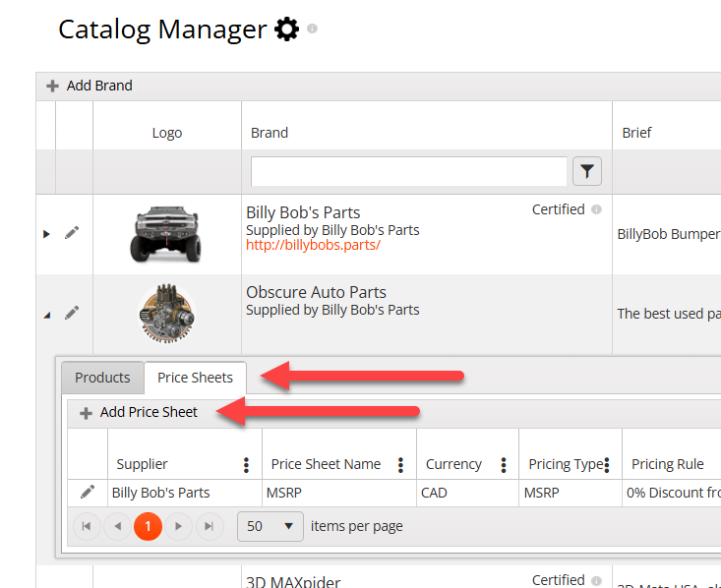Click the Brand filter text field
Image resolution: width=721 pixels, height=588 pixels.
409,171
